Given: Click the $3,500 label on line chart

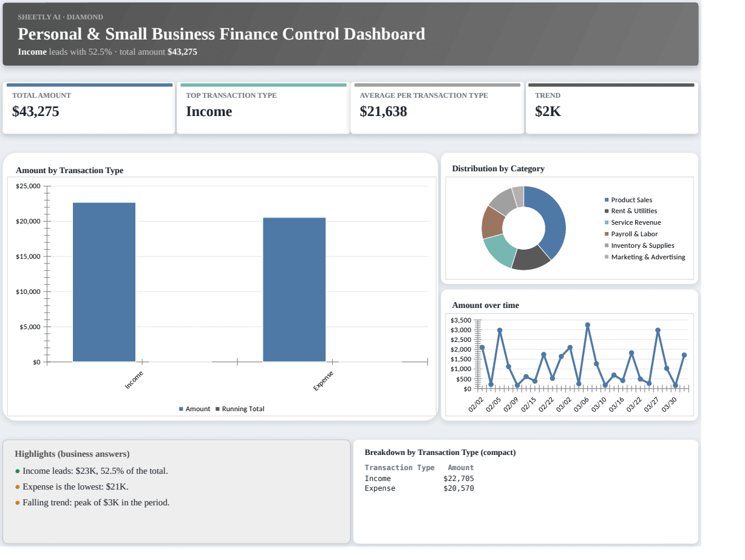Looking at the screenshot, I should 461,320.
